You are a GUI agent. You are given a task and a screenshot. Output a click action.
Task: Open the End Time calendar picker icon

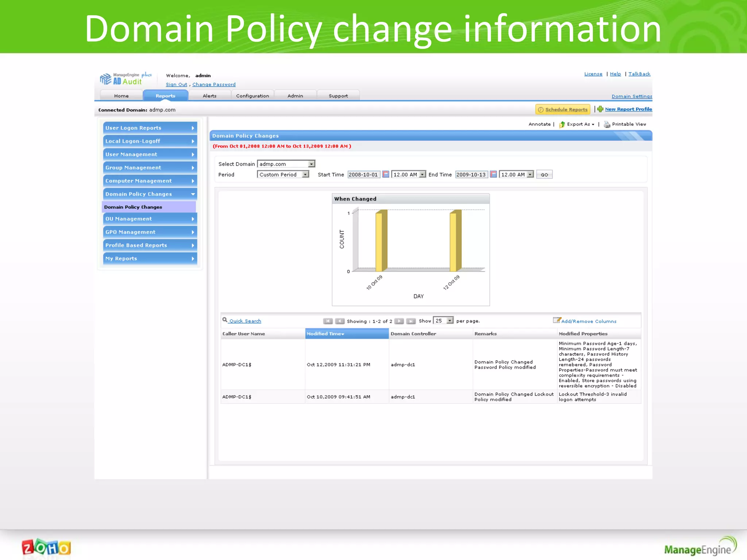coord(493,174)
